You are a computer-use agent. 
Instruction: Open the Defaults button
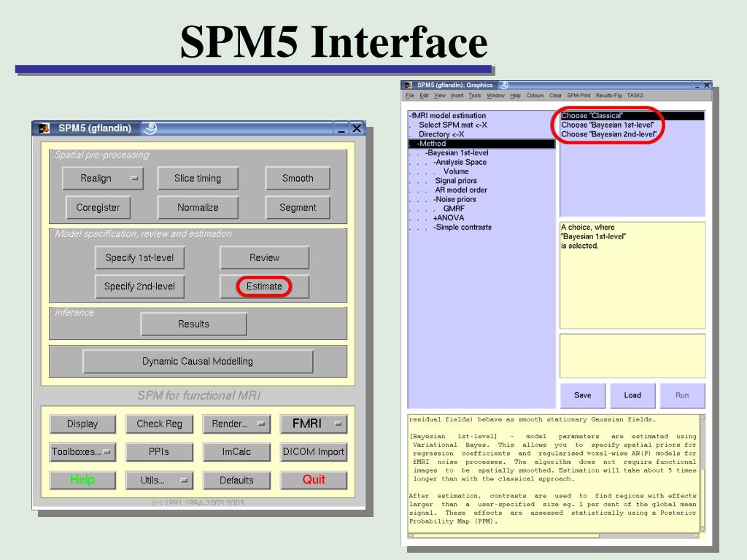tap(236, 480)
